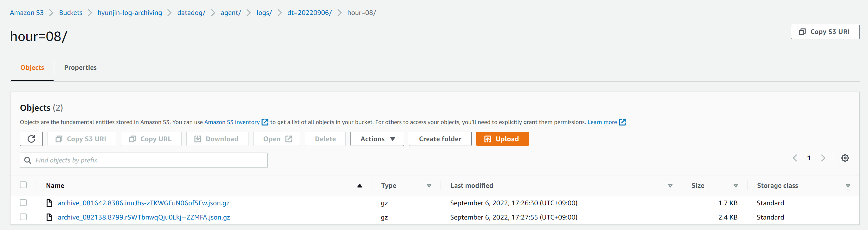868x230 pixels.
Task: Click external link icon after Learn more
Action: (622, 122)
